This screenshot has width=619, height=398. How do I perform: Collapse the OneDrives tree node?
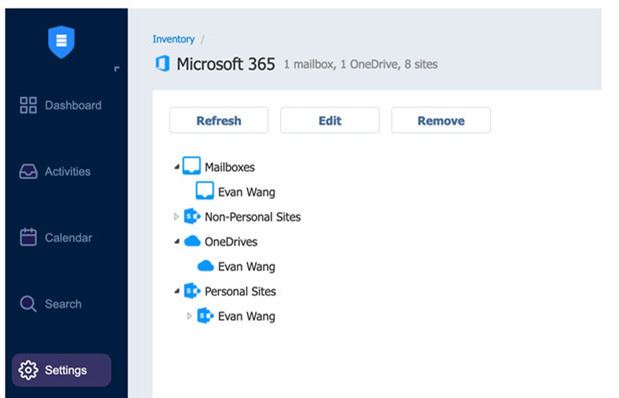tap(177, 241)
